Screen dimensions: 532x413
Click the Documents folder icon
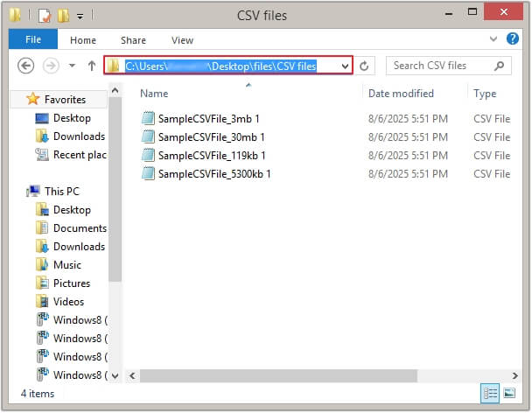tap(42, 227)
